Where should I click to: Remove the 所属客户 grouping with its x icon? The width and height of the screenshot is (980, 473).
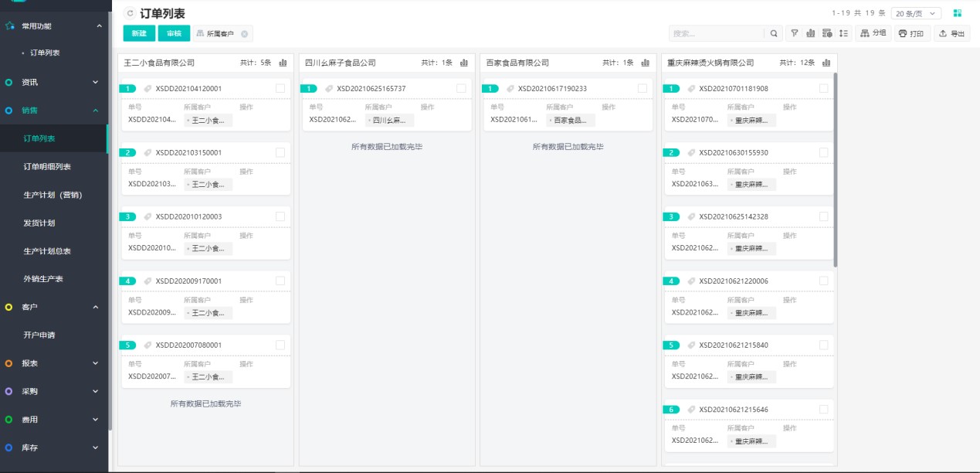(x=244, y=34)
